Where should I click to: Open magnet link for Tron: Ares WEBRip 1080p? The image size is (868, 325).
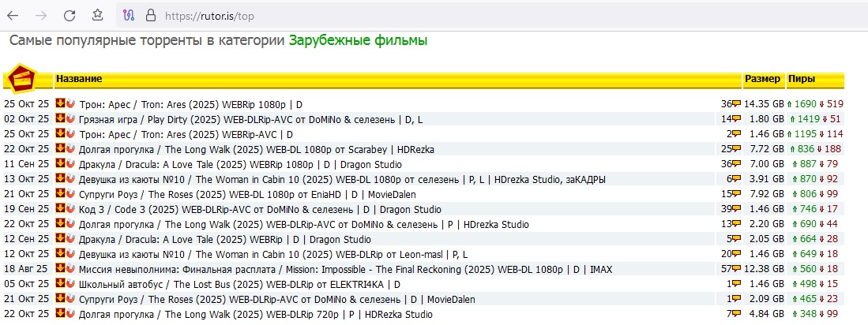(70, 103)
